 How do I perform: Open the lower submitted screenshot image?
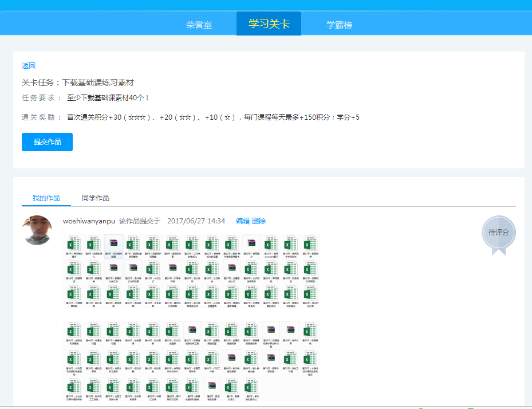pyautogui.click(x=192, y=361)
